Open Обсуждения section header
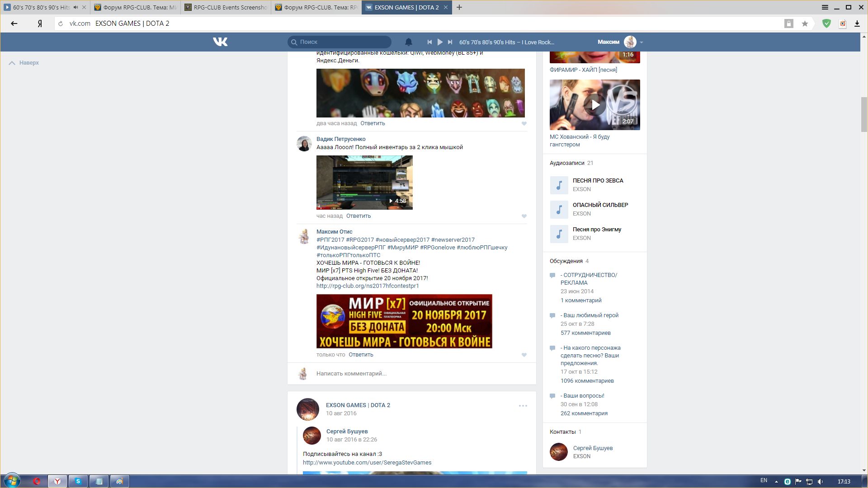Viewport: 868px width, 488px height. click(566, 261)
